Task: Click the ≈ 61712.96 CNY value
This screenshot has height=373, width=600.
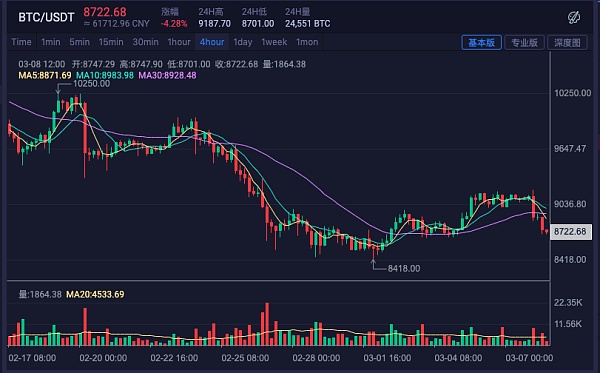Action: [116, 24]
